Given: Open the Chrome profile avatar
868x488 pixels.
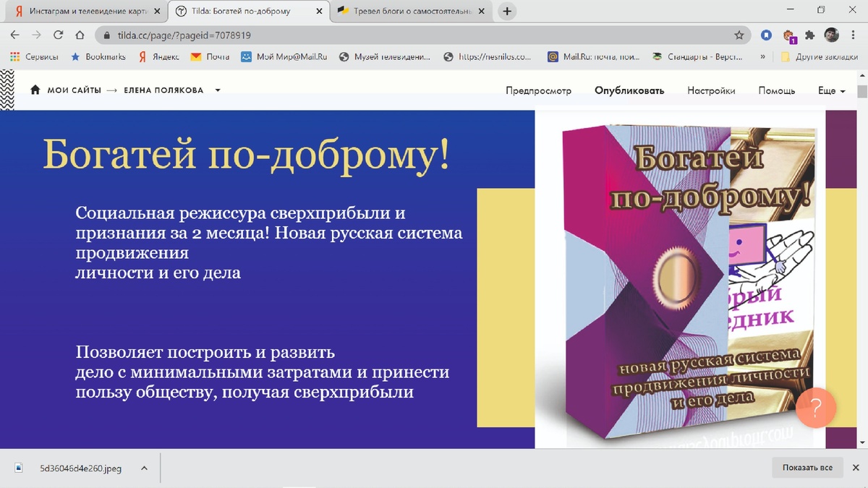Looking at the screenshot, I should click(x=831, y=35).
